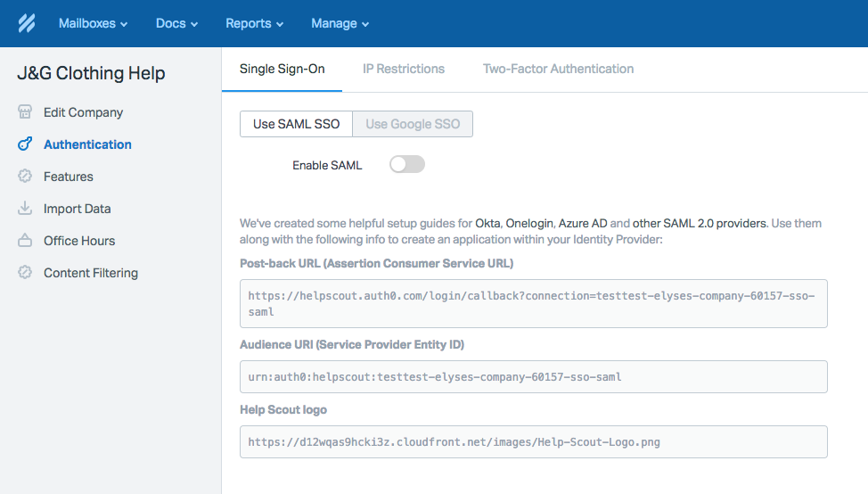Click the Audience URI text field
Image resolution: width=868 pixels, height=494 pixels.
pos(533,376)
